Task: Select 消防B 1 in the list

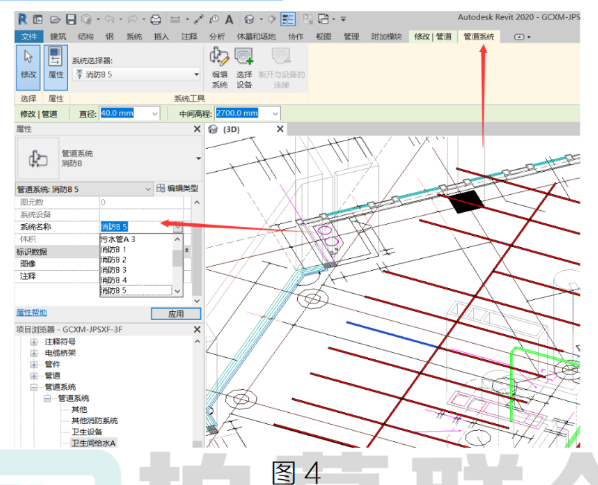Action: click(137, 250)
